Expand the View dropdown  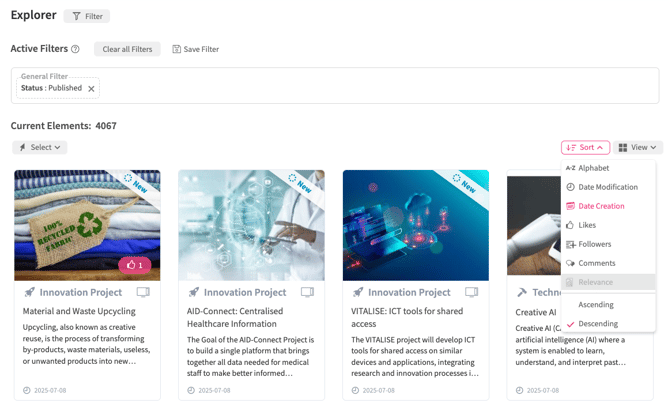click(x=637, y=147)
